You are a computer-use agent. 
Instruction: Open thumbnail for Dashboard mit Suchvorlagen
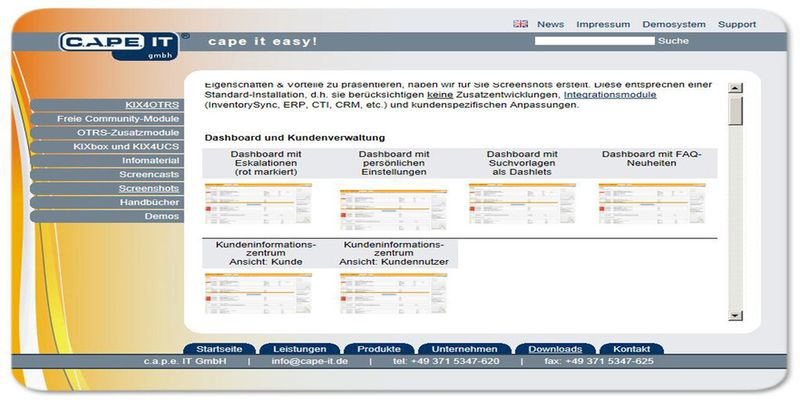(x=522, y=203)
